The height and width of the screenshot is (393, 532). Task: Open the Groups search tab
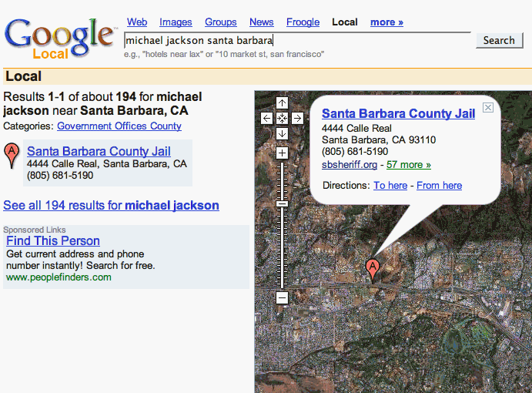click(220, 22)
